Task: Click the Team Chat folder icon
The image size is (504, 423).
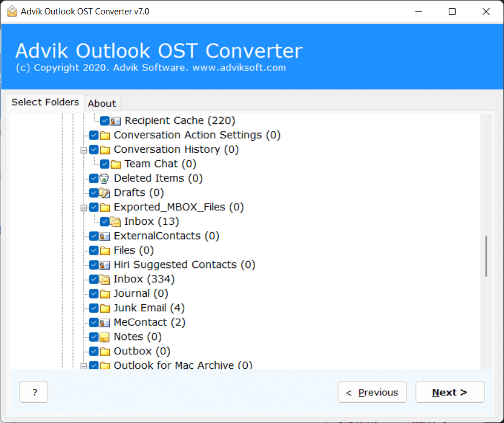Action: [x=115, y=164]
